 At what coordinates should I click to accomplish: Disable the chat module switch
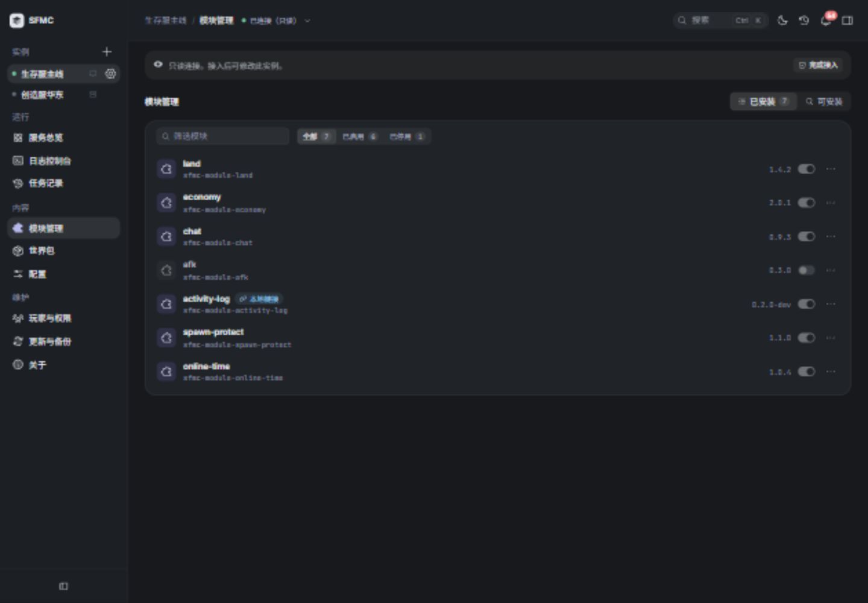pyautogui.click(x=807, y=236)
